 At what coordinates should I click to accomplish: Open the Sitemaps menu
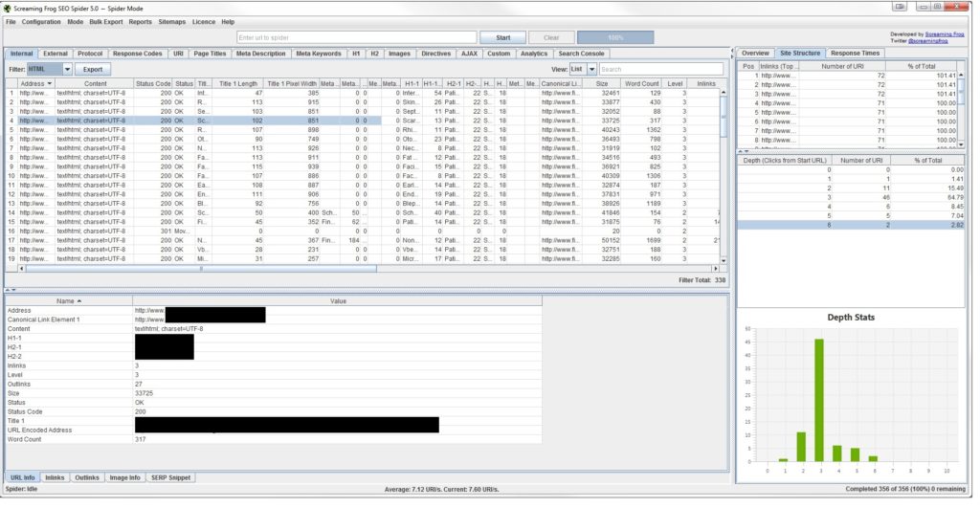click(172, 22)
